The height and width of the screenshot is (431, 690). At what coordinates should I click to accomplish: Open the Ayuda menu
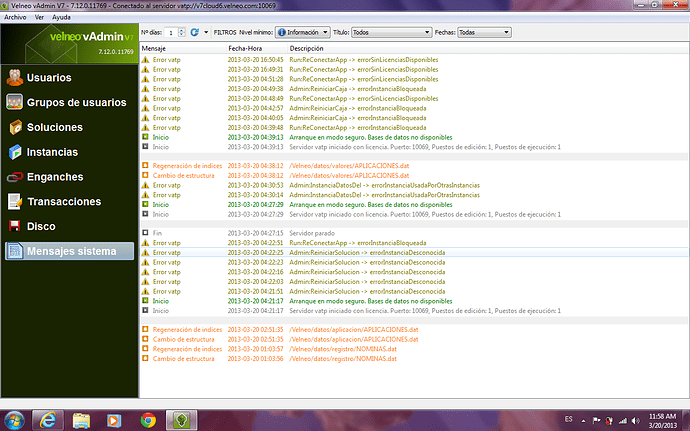click(x=61, y=17)
